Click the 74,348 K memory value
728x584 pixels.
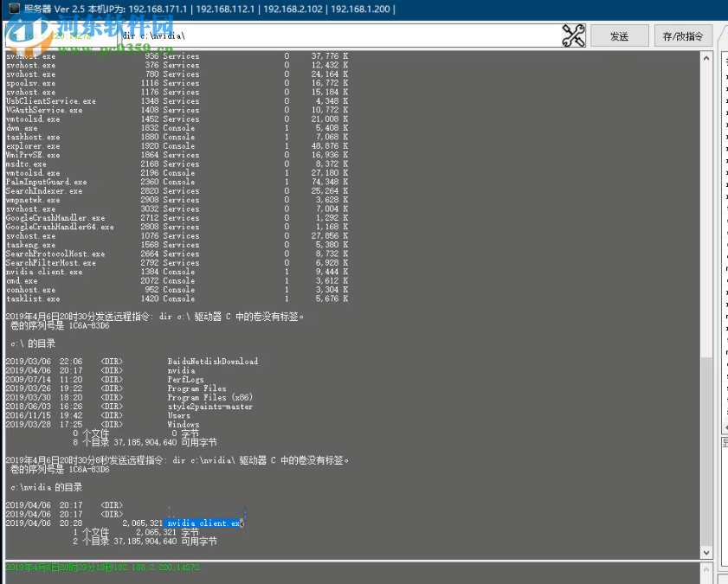(x=330, y=182)
